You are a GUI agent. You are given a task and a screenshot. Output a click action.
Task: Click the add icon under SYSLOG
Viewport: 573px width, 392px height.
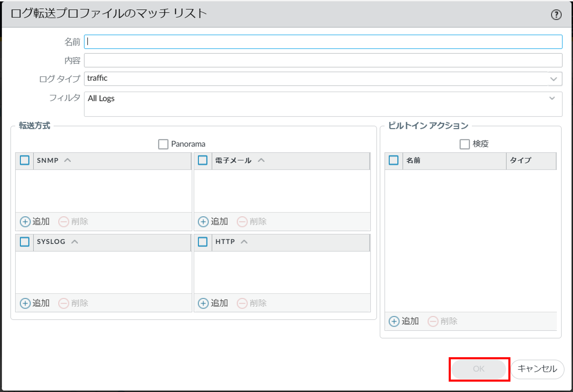pyautogui.click(x=25, y=303)
